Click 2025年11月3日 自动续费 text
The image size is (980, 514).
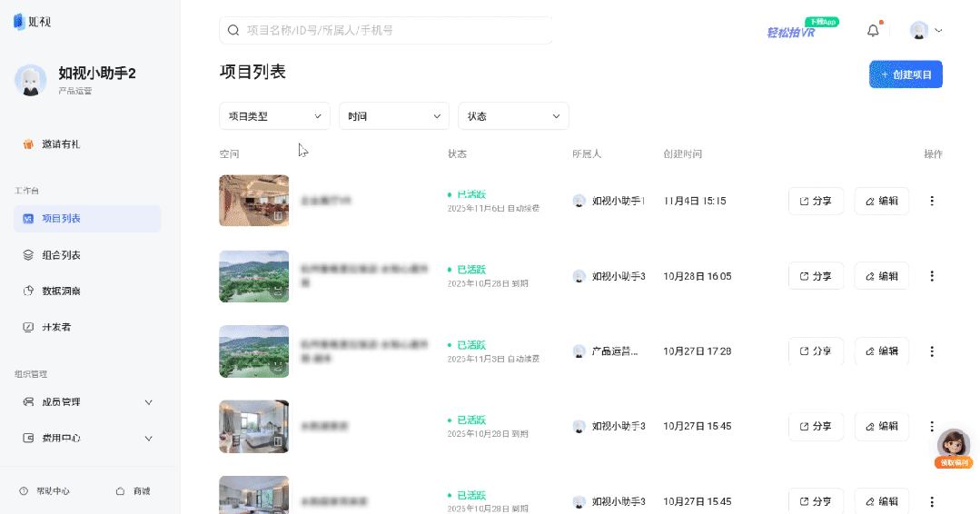494,359
